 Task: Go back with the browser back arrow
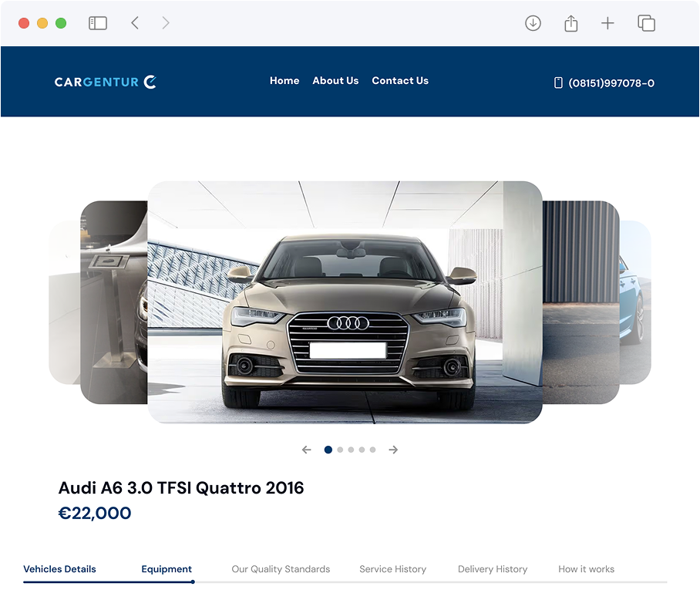(135, 23)
